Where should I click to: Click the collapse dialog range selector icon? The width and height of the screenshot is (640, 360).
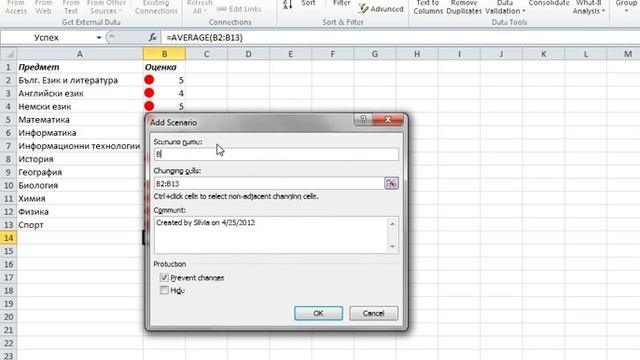[391, 184]
